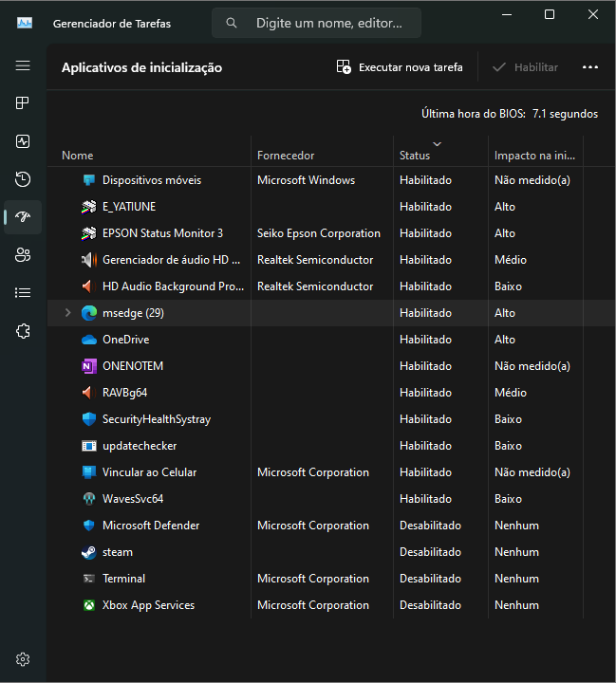Click the Habilitar button

[525, 67]
